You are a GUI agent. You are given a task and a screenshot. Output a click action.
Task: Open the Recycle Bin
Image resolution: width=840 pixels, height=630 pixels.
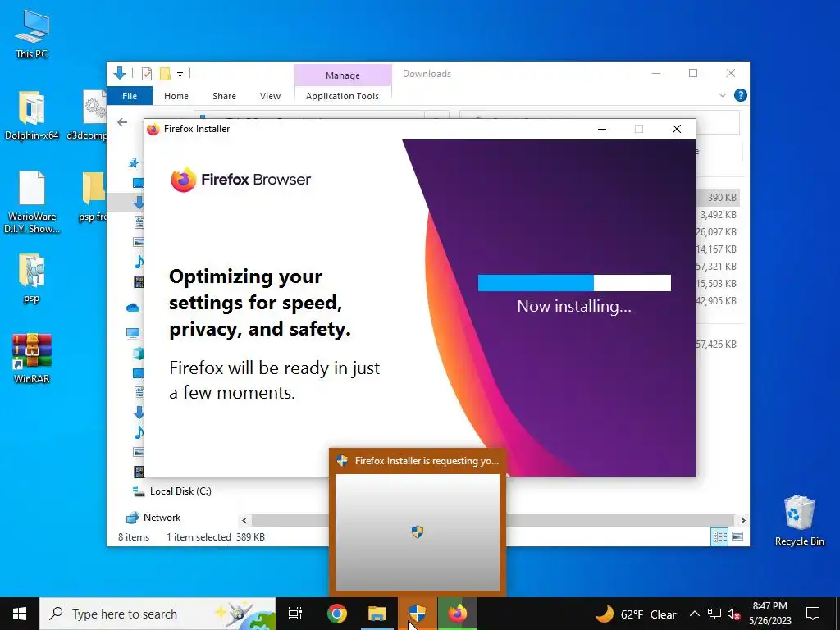tap(799, 521)
